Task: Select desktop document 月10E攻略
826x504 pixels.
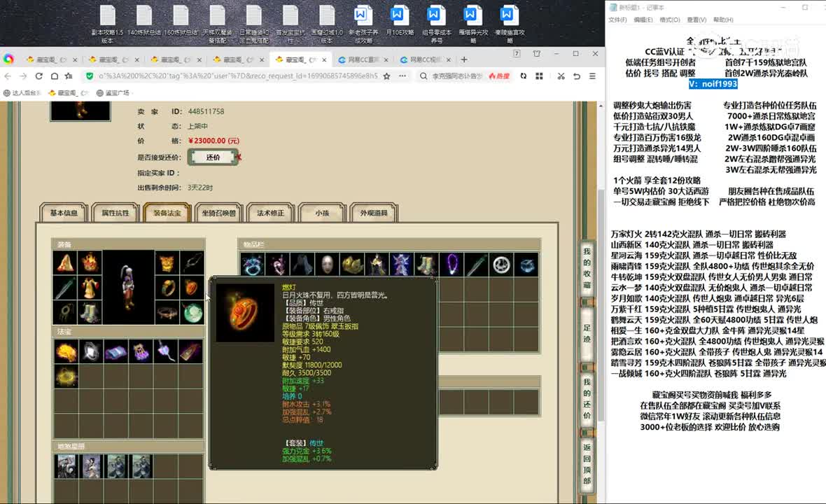Action: (x=399, y=21)
